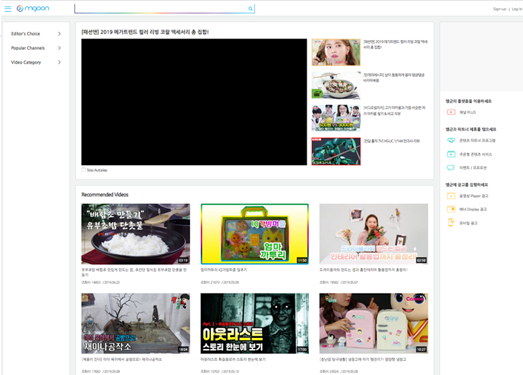Click the red channel PLUS icon
The image size is (523, 375).
pos(451,112)
